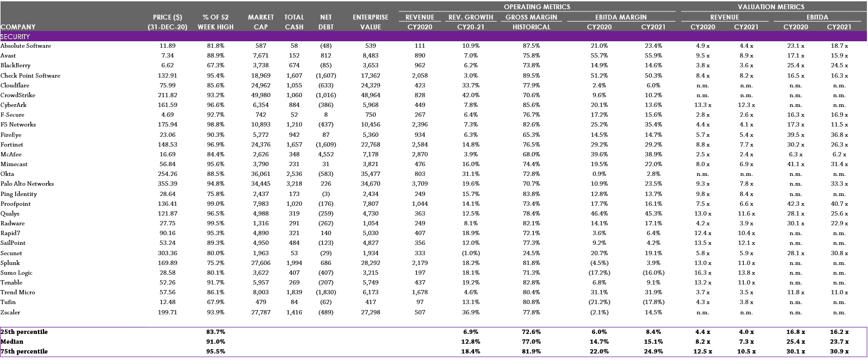Select the 75th percentile row label
Screen dimensions: 868x360
[x=24, y=351]
